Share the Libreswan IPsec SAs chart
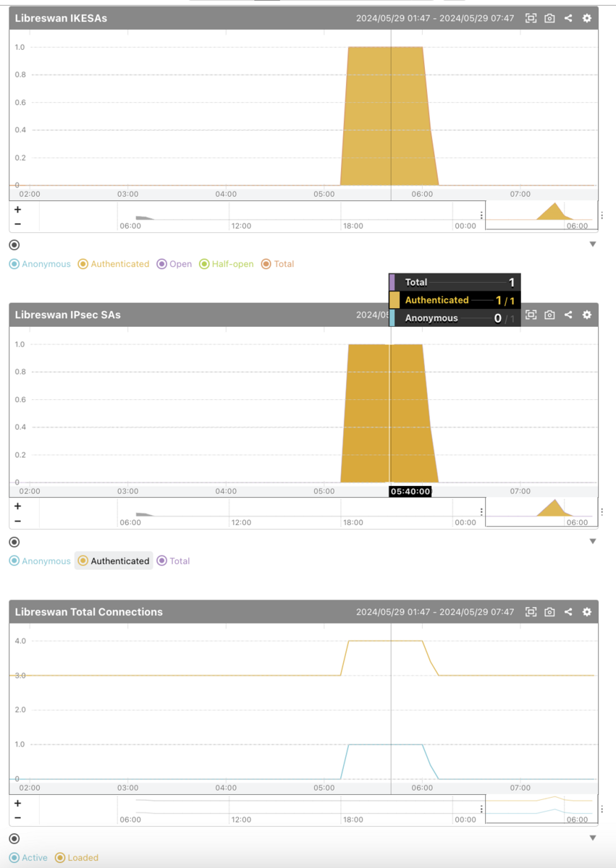Screen dimensions: 616x868 coord(568,315)
